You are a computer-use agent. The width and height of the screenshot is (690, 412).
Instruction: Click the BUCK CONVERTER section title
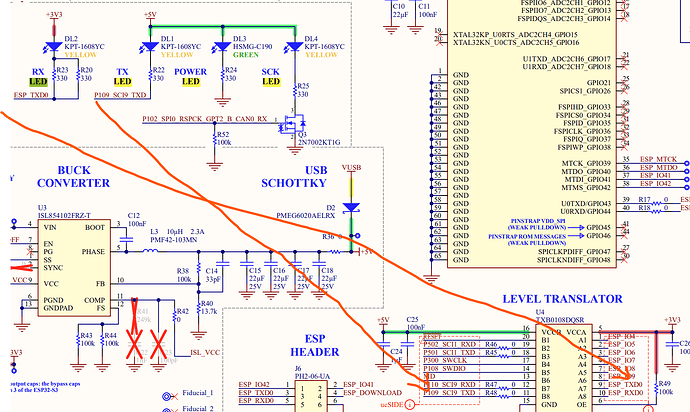[x=73, y=177]
